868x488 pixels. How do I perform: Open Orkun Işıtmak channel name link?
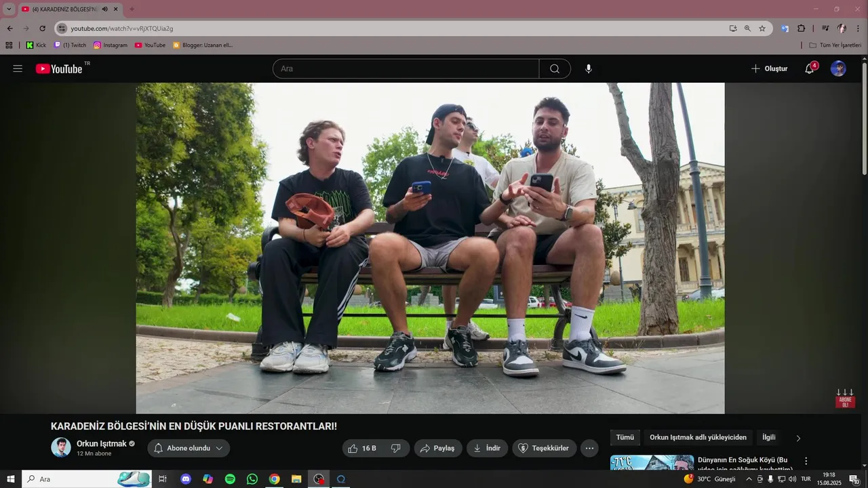tap(101, 443)
